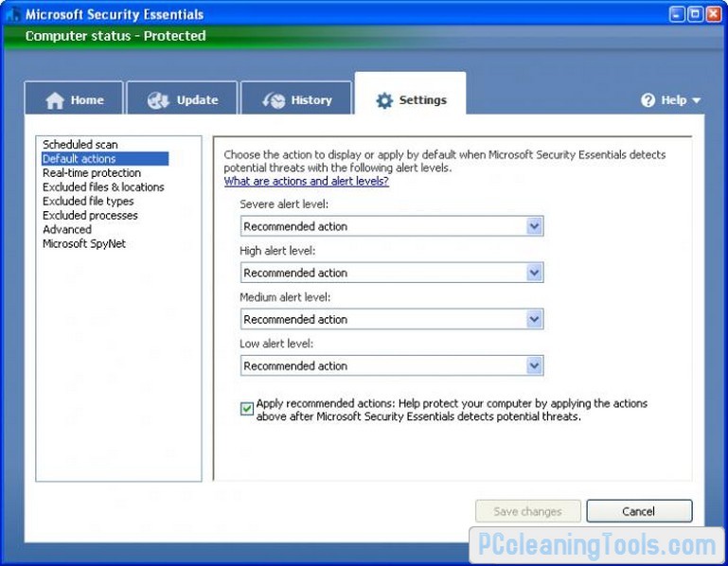Select Scheduled scan in settings list
Image resolution: width=728 pixels, height=566 pixels.
pos(80,145)
